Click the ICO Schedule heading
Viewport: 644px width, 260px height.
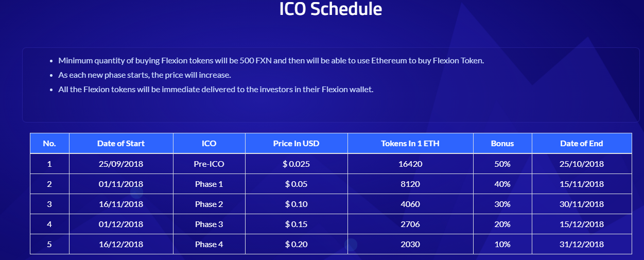(x=330, y=9)
